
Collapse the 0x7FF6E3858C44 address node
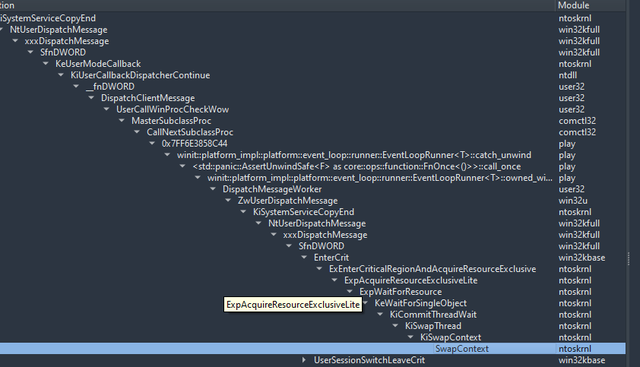[152, 144]
